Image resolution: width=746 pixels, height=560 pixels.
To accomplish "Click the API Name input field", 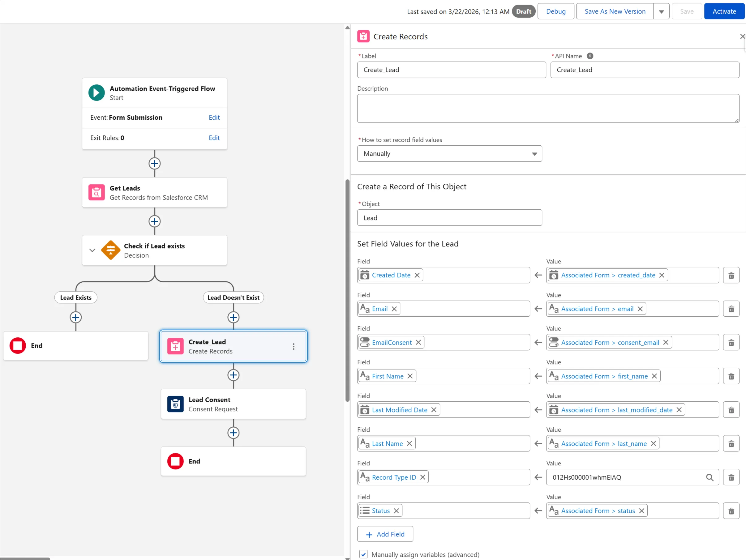I will pyautogui.click(x=645, y=70).
